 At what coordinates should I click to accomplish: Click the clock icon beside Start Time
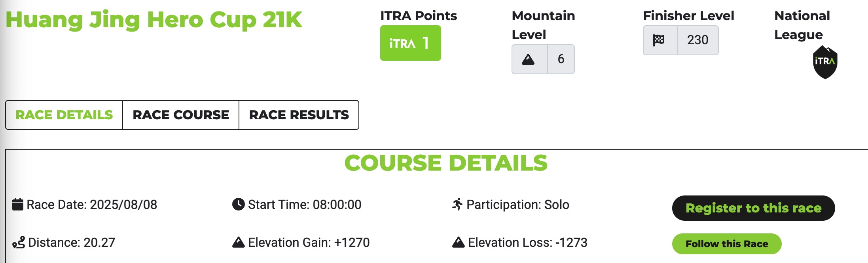238,205
